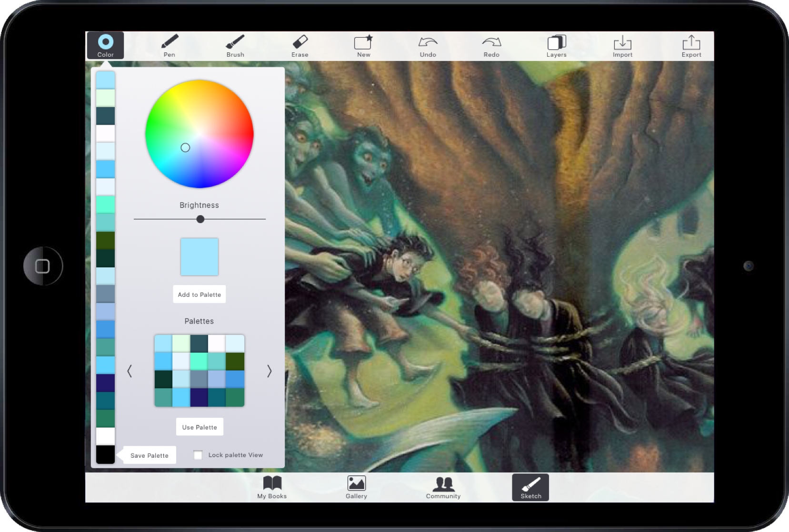Screen dimensions: 789x532
Task: Click the painting canvas artwork
Action: [499, 266]
